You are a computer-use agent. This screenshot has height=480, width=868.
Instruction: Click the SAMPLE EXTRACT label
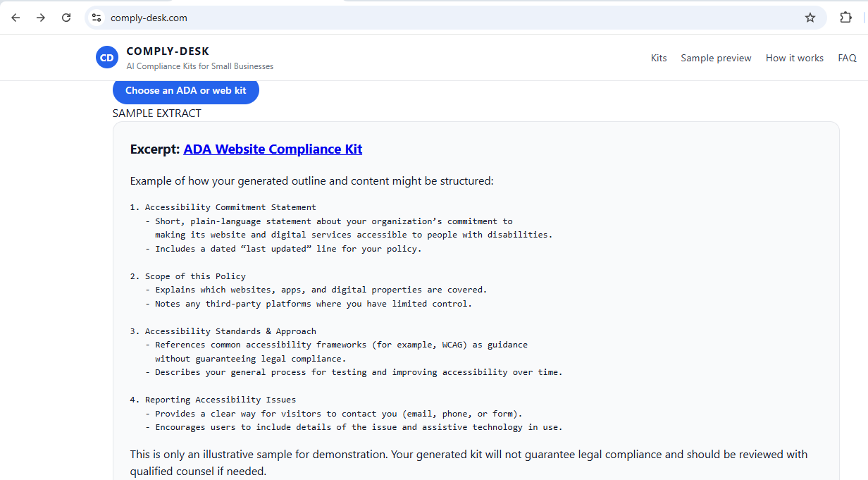(156, 113)
